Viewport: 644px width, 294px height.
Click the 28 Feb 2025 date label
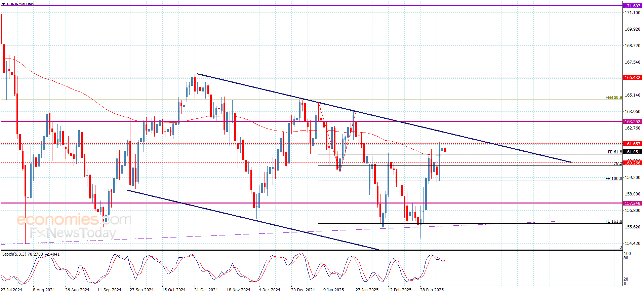point(432,290)
